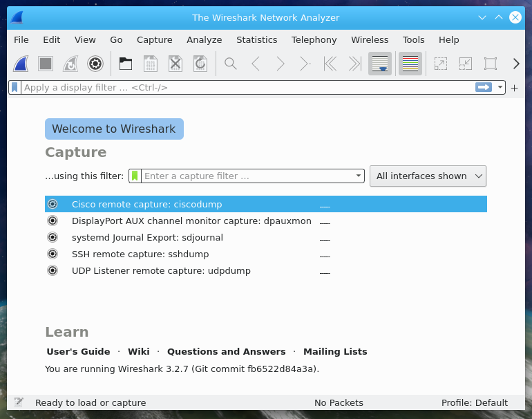Open the Tools menu
This screenshot has height=419, width=532.
pos(413,39)
